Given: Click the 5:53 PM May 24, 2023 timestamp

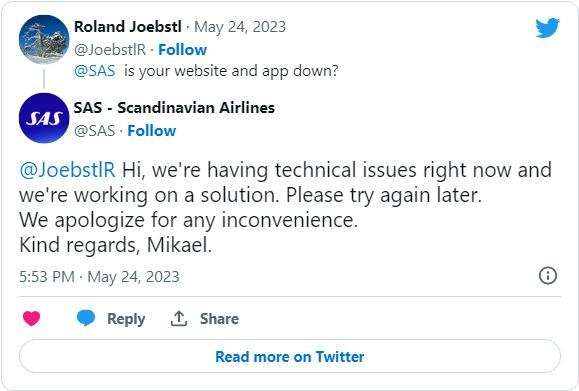Looking at the screenshot, I should 99,277.
